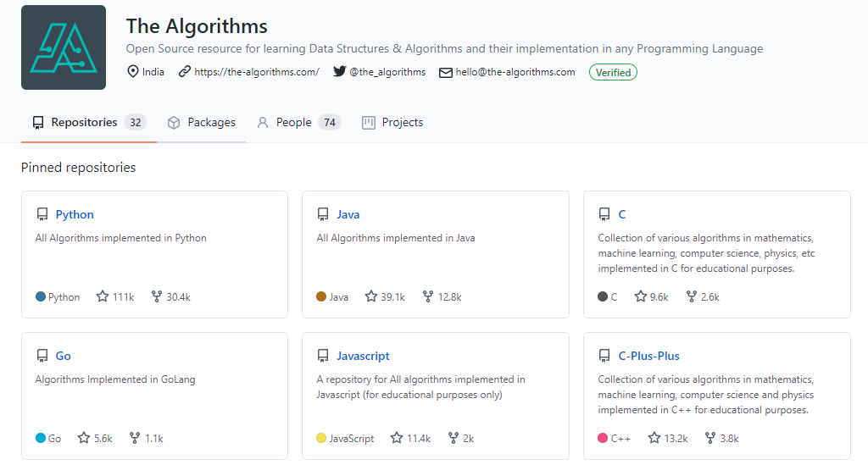Click the cyan Go language color dot
Image resolution: width=868 pixels, height=476 pixels.
[x=41, y=438]
